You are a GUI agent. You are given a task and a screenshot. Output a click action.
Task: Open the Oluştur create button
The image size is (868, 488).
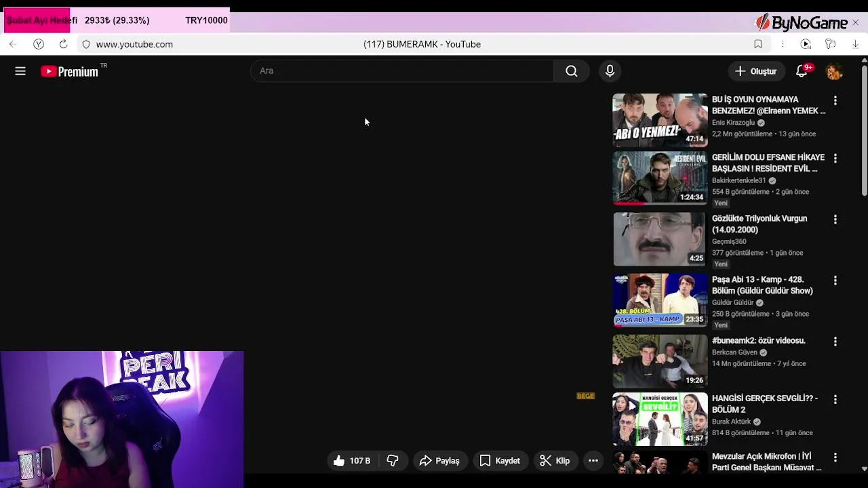click(x=756, y=71)
